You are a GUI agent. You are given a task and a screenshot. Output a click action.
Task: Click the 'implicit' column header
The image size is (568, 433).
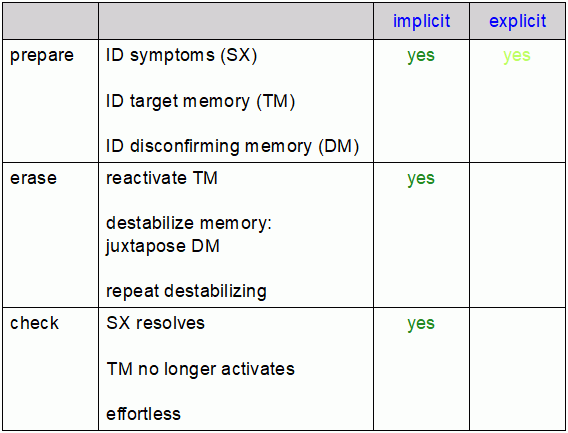pos(421,21)
